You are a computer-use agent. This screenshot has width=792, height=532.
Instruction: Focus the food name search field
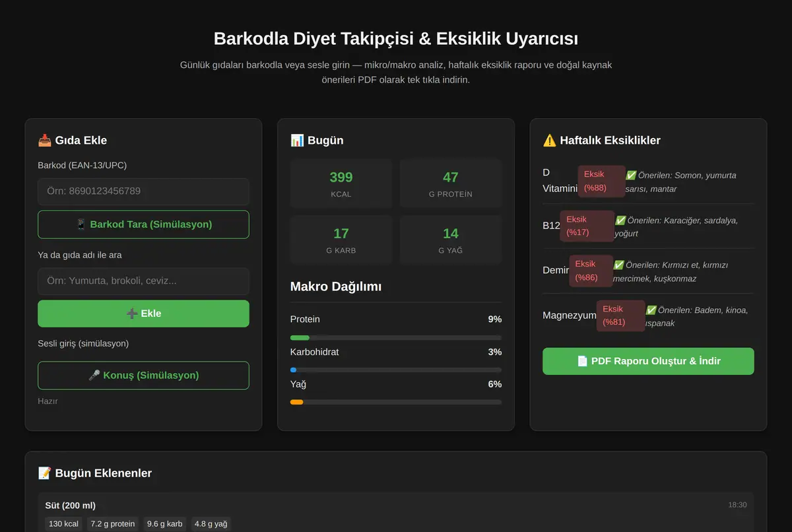pyautogui.click(x=143, y=281)
